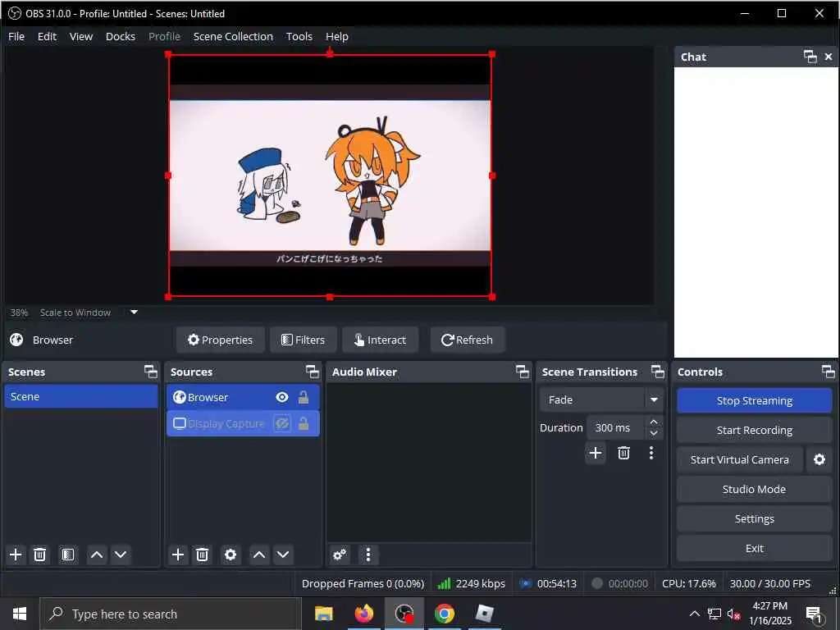Close the Chat dock

click(x=829, y=57)
